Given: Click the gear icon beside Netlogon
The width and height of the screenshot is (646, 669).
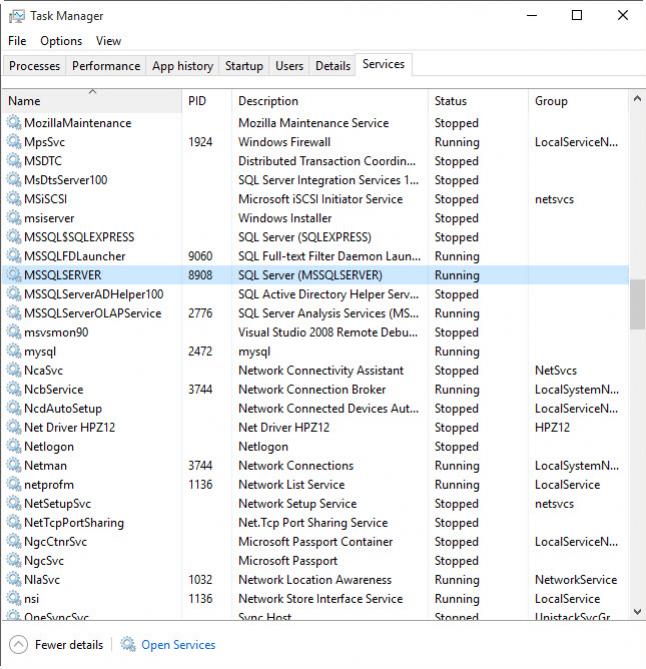Looking at the screenshot, I should click(14, 446).
